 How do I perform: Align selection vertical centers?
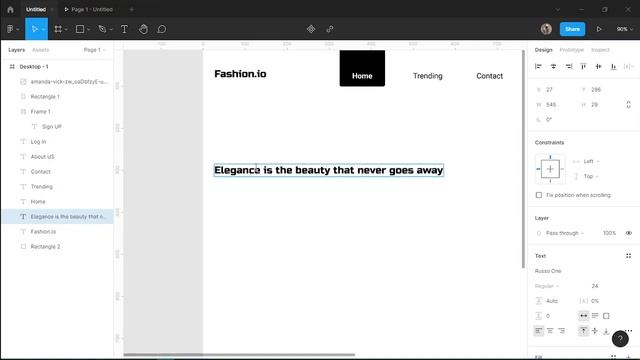(598, 67)
